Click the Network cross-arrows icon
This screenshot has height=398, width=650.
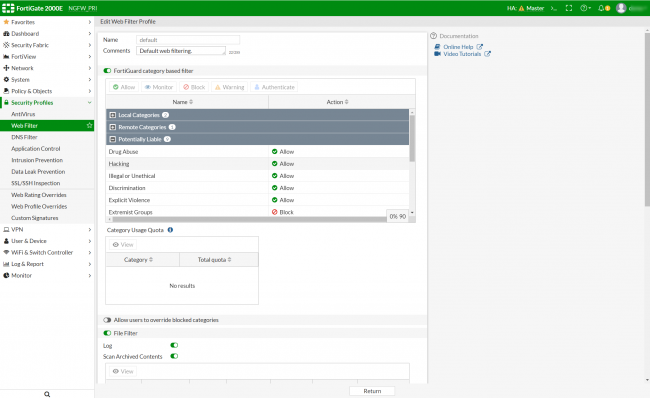[6, 68]
